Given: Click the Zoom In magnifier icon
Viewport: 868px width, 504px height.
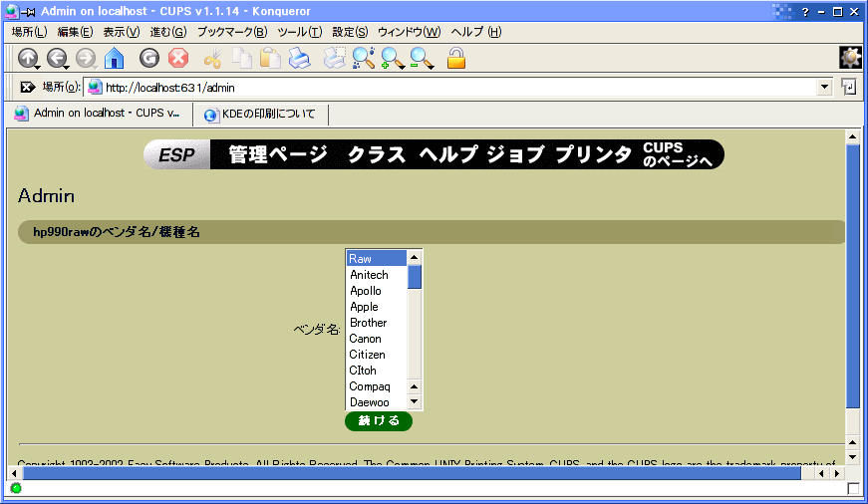Looking at the screenshot, I should pyautogui.click(x=392, y=59).
